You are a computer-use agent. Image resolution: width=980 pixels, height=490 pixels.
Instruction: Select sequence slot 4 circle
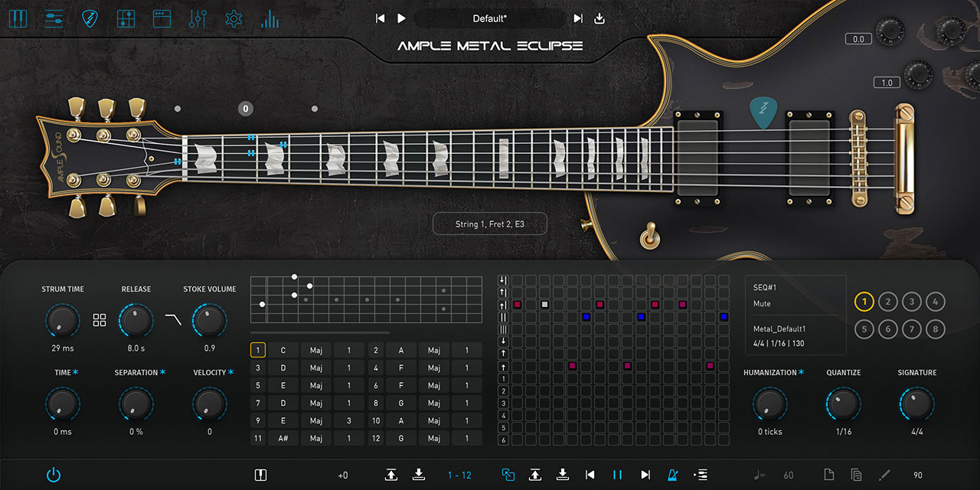tap(935, 302)
